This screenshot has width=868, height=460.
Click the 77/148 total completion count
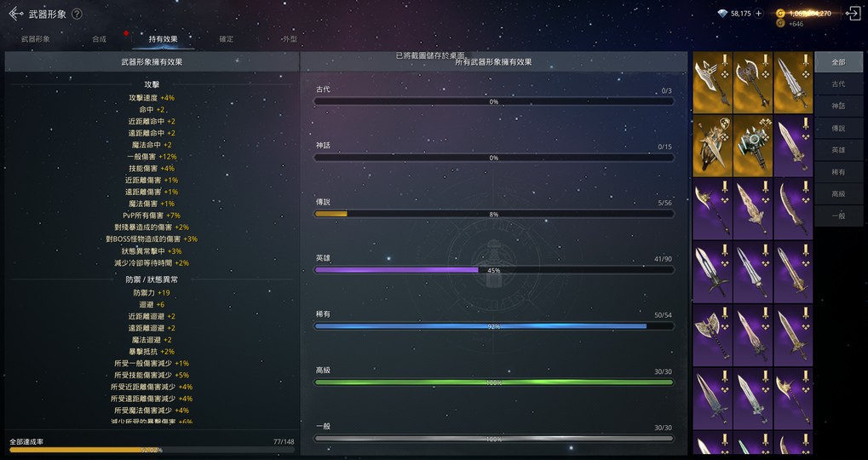click(x=284, y=442)
